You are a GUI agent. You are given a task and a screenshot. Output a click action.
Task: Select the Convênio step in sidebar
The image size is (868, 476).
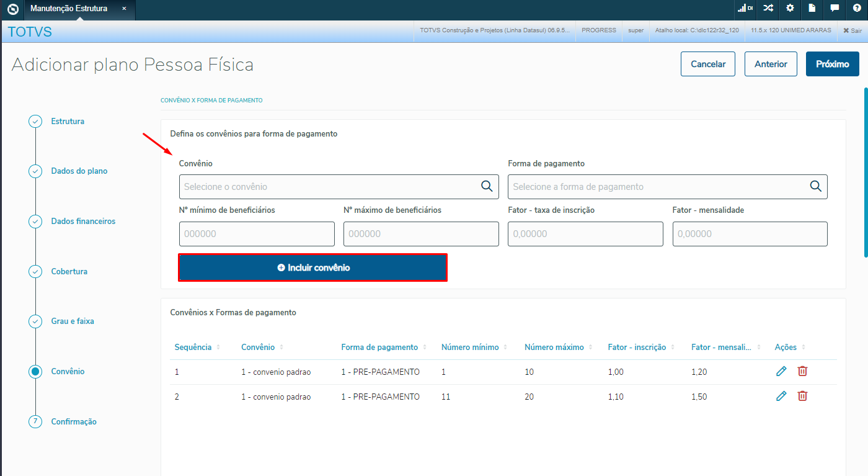tap(68, 371)
